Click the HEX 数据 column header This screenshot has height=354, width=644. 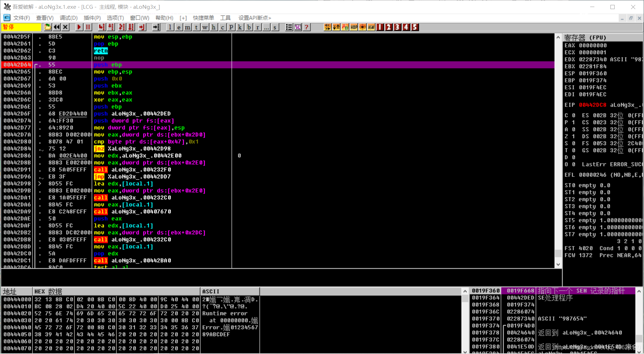pos(116,291)
